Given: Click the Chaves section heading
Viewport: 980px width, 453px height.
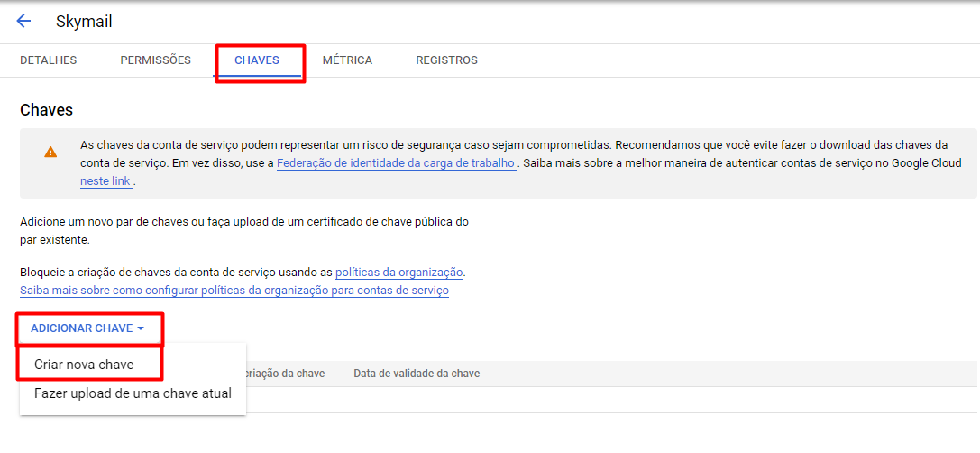Looking at the screenshot, I should click(47, 110).
